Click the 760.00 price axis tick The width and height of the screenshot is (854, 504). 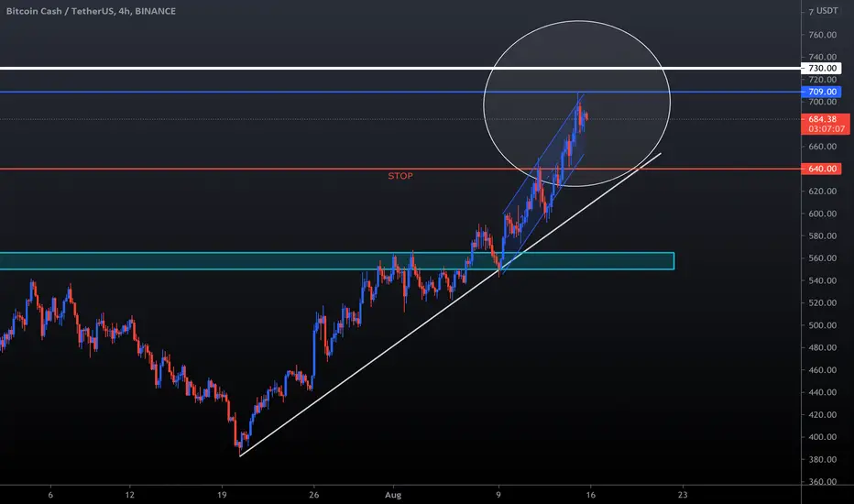(823, 35)
